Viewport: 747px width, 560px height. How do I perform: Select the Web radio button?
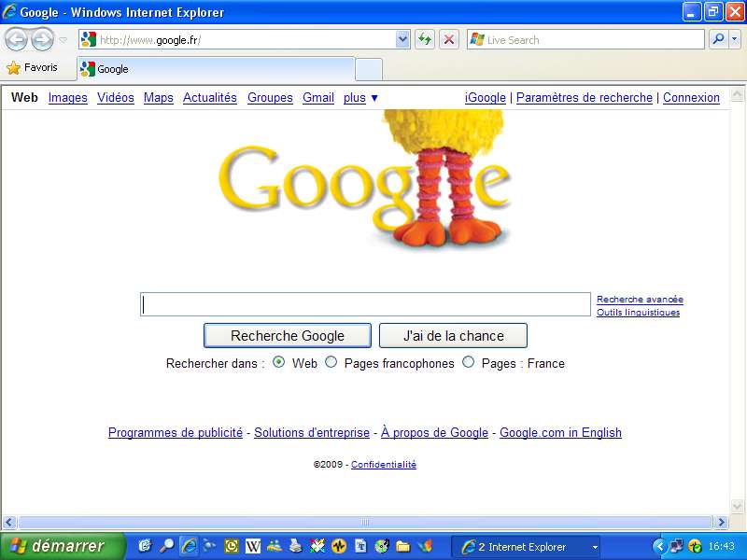278,363
